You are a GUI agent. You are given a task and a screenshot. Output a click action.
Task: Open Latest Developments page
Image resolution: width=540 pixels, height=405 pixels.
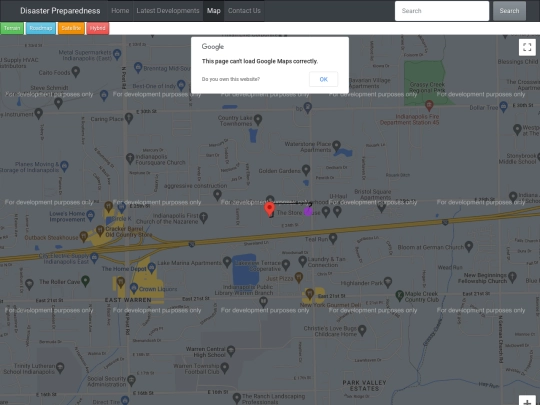[x=168, y=11]
